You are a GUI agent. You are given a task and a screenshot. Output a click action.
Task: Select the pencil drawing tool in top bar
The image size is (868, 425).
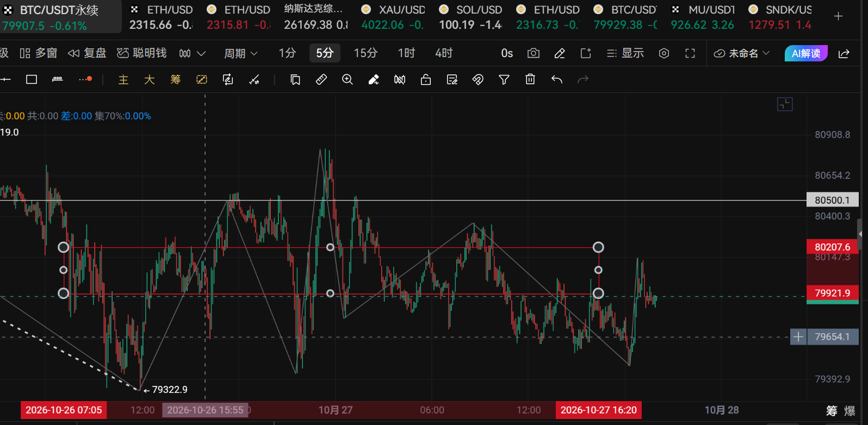coord(560,53)
